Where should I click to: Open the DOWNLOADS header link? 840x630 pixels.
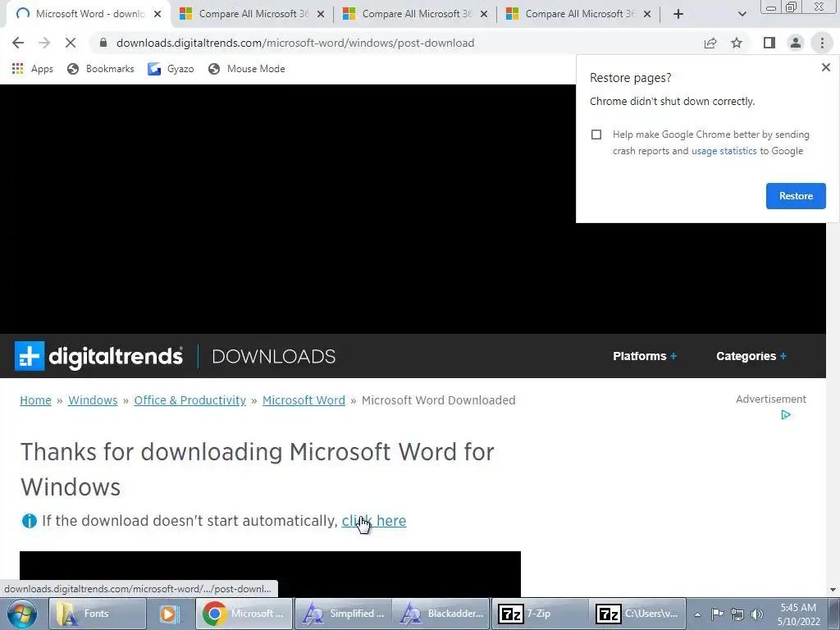click(x=274, y=357)
